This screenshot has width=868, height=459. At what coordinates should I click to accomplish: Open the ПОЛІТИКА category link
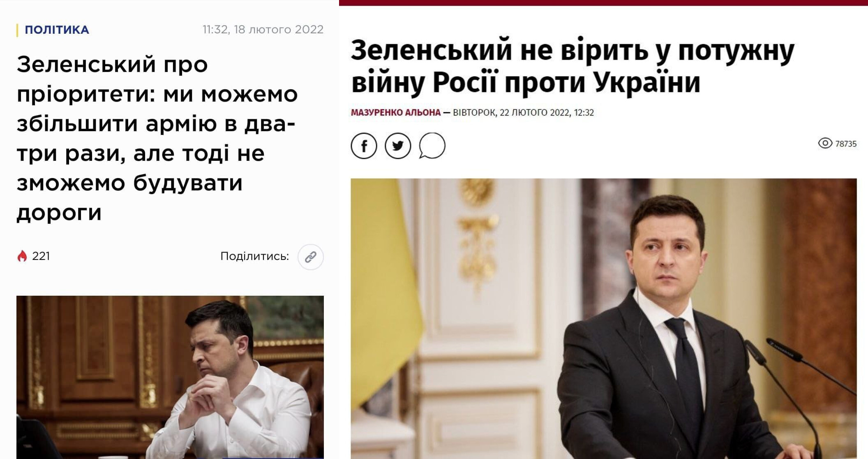[57, 30]
